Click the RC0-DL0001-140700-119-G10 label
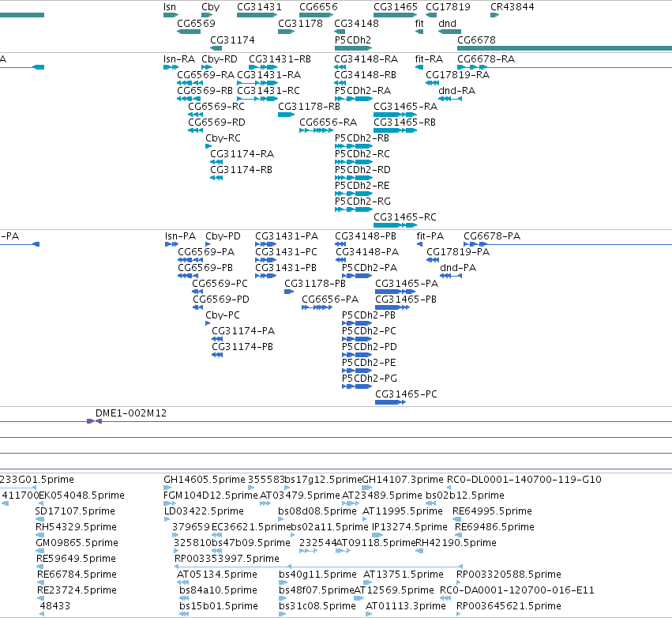Viewport: 672px width, 618px height. [524, 479]
